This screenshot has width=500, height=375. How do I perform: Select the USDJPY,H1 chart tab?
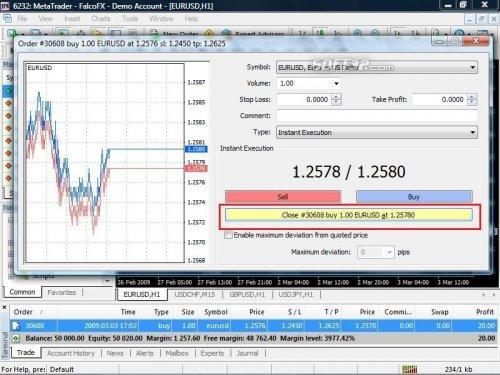(x=295, y=295)
